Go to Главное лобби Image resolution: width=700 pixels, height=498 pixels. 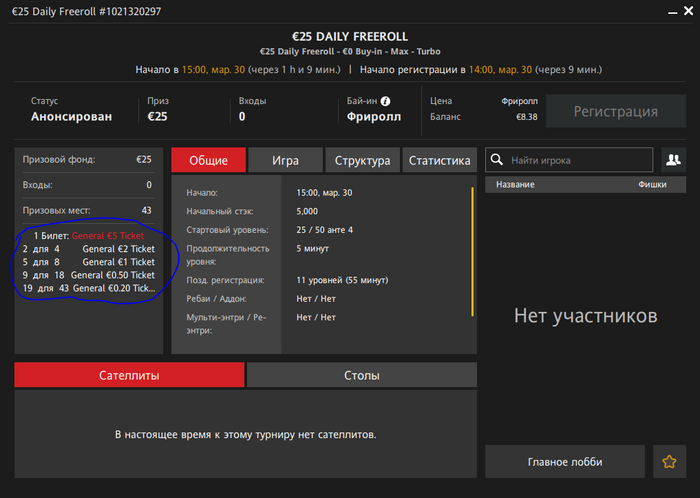coord(565,461)
